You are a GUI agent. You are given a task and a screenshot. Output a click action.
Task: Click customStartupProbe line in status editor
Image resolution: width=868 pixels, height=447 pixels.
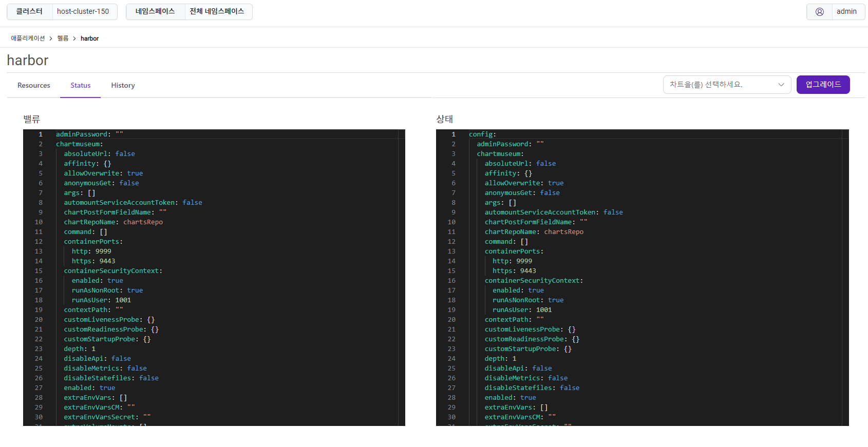[x=528, y=348]
